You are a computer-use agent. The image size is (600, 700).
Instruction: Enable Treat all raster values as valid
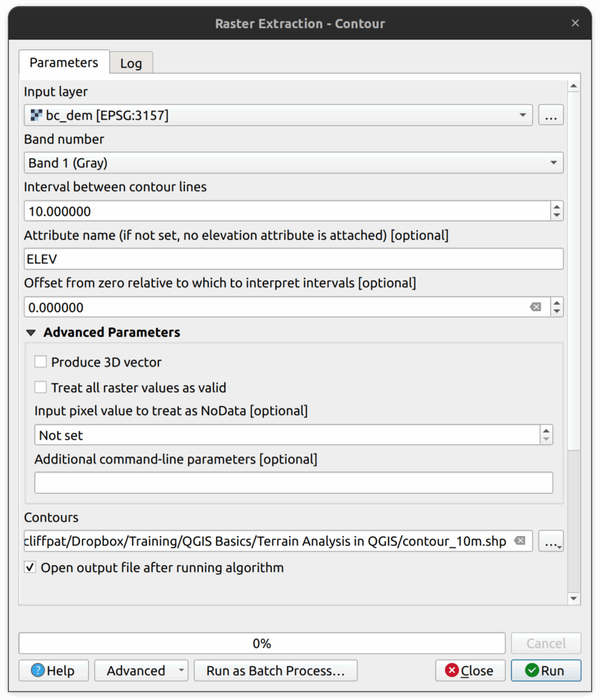(40, 387)
